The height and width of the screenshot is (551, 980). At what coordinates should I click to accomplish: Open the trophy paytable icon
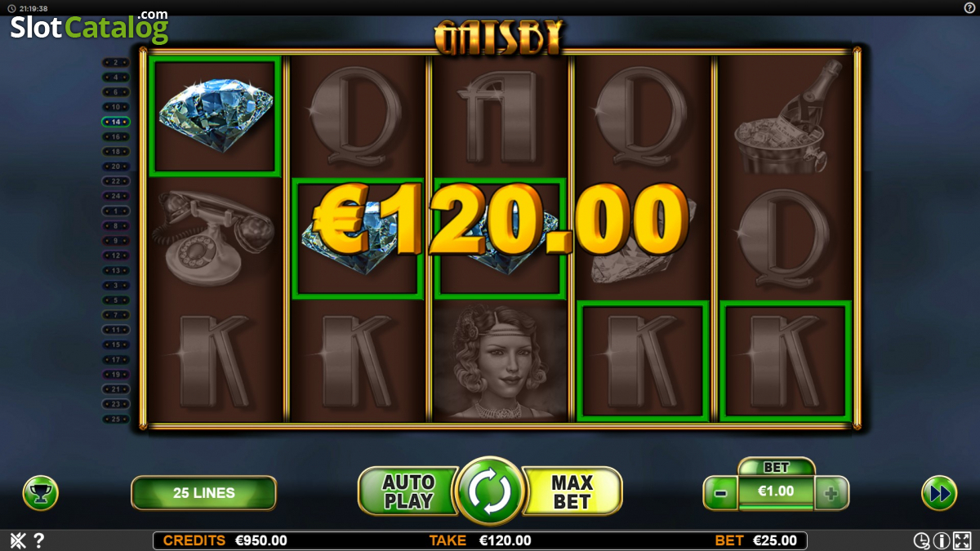(40, 493)
